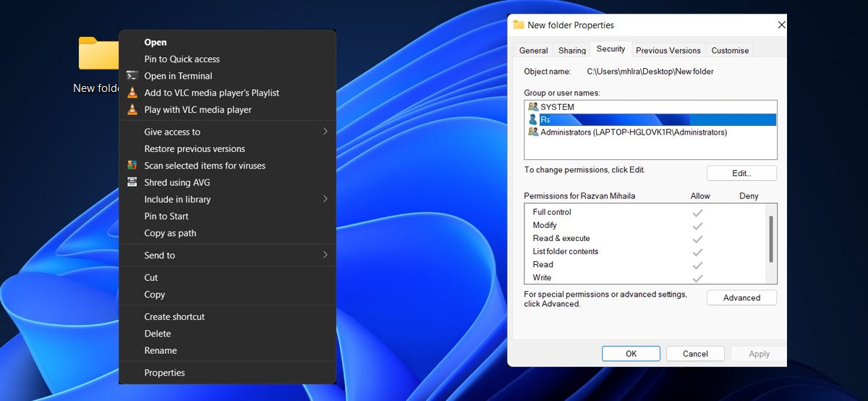The height and width of the screenshot is (401, 868).
Task: Open the Advanced security settings
Action: (741, 297)
